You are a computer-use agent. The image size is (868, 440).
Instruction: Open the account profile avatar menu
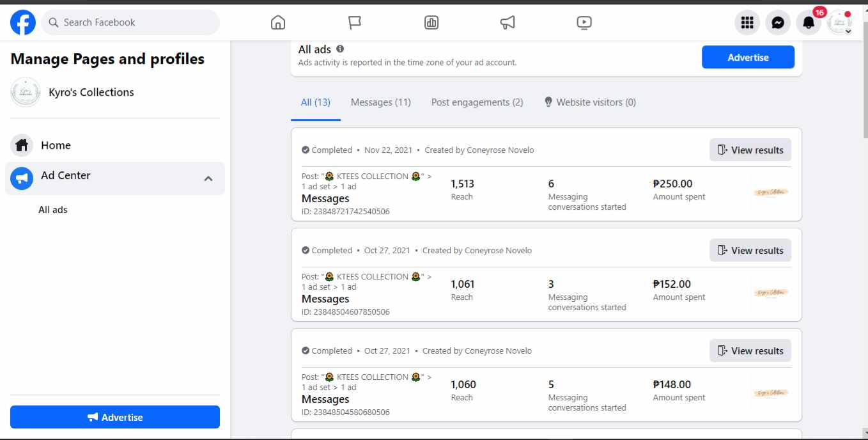(x=839, y=23)
